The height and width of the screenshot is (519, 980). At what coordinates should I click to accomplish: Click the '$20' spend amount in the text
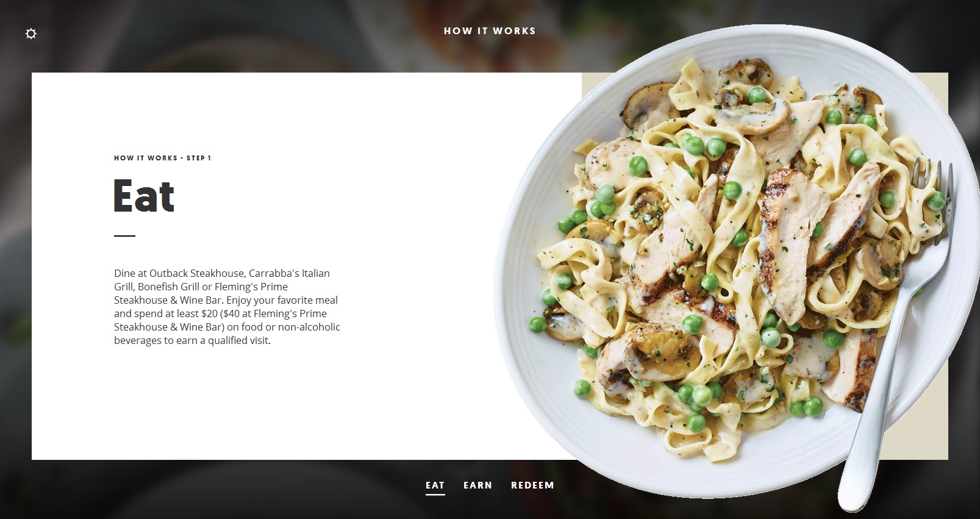pyautogui.click(x=209, y=313)
